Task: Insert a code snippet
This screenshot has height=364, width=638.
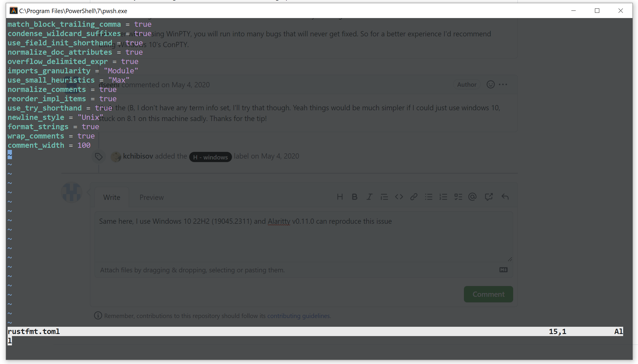Action: (x=399, y=197)
